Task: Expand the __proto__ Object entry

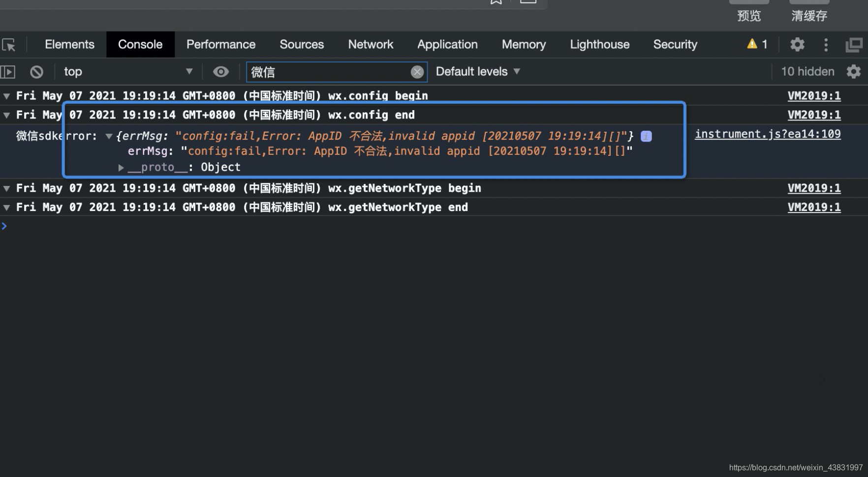Action: click(121, 167)
